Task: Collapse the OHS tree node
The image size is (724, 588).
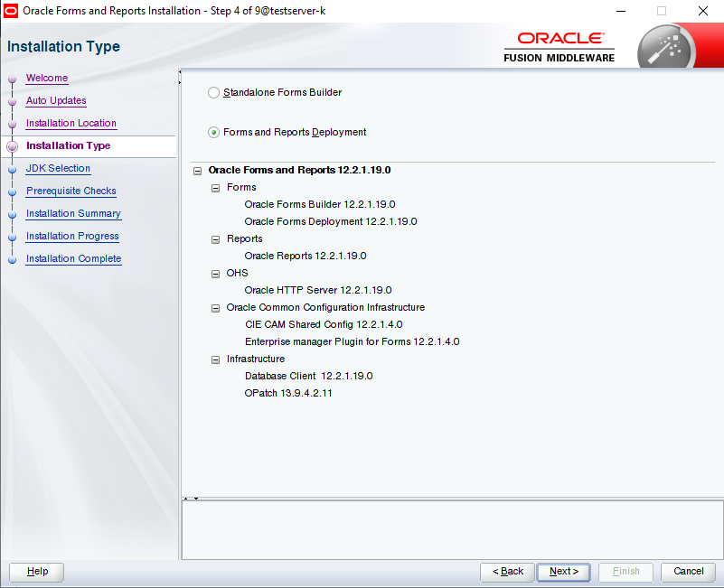Action: click(x=216, y=274)
